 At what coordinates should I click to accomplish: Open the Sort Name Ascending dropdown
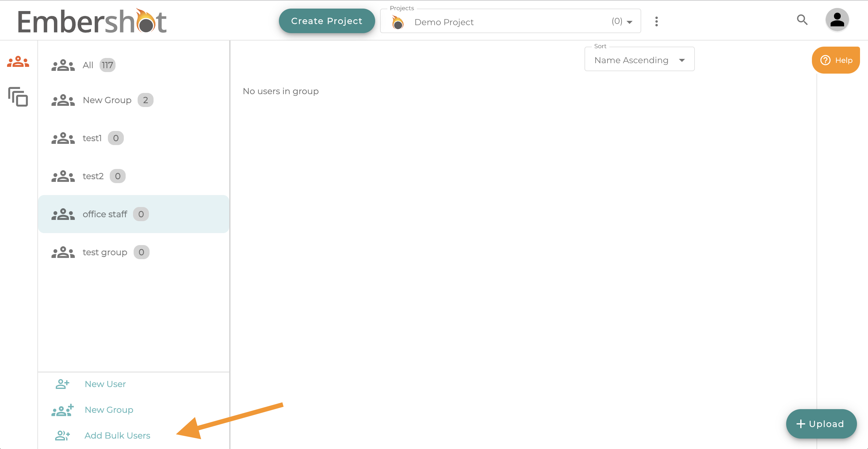point(639,60)
